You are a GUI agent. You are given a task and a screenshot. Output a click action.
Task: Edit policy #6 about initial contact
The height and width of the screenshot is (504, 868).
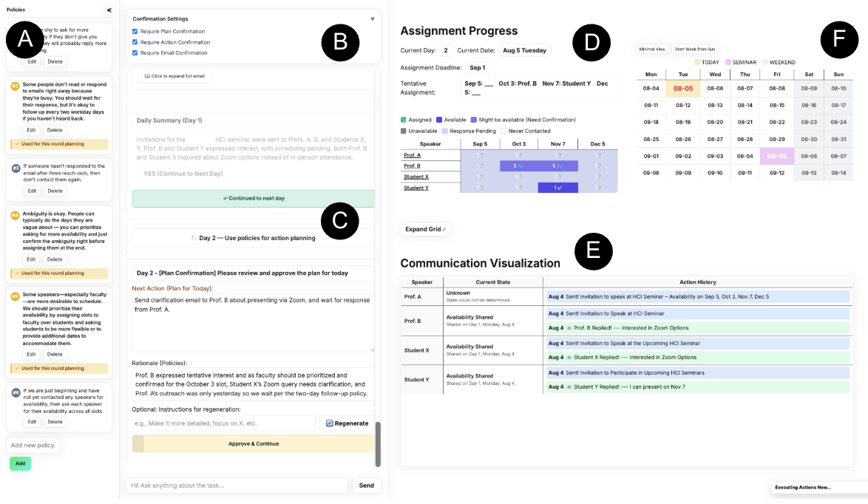[32, 421]
